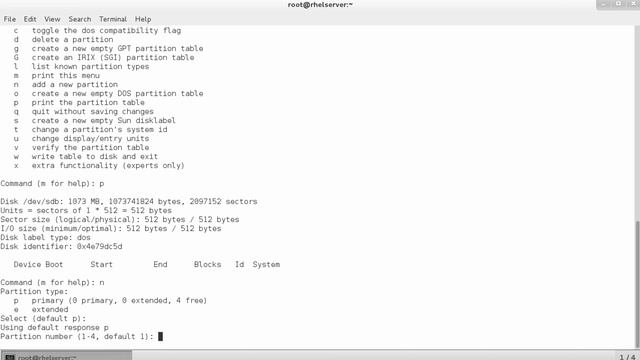640x360 pixels.
Task: Click the 'End' column header
Action: pyautogui.click(x=160, y=264)
